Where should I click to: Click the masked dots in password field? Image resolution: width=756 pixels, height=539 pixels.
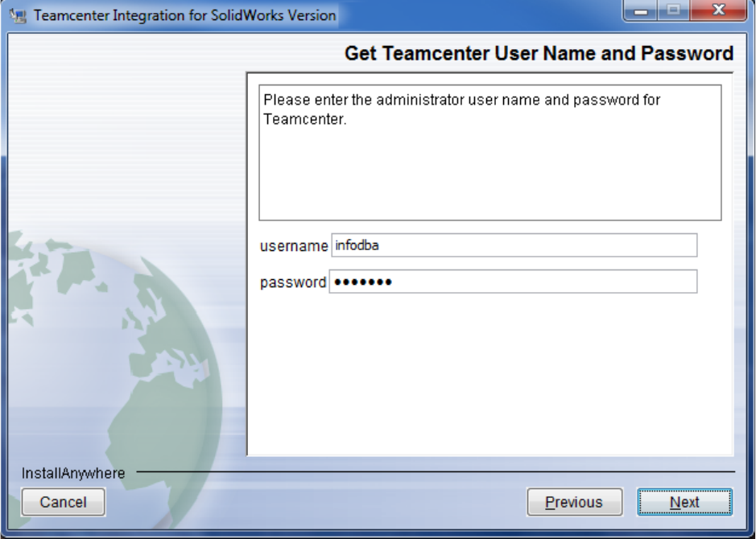tap(362, 282)
